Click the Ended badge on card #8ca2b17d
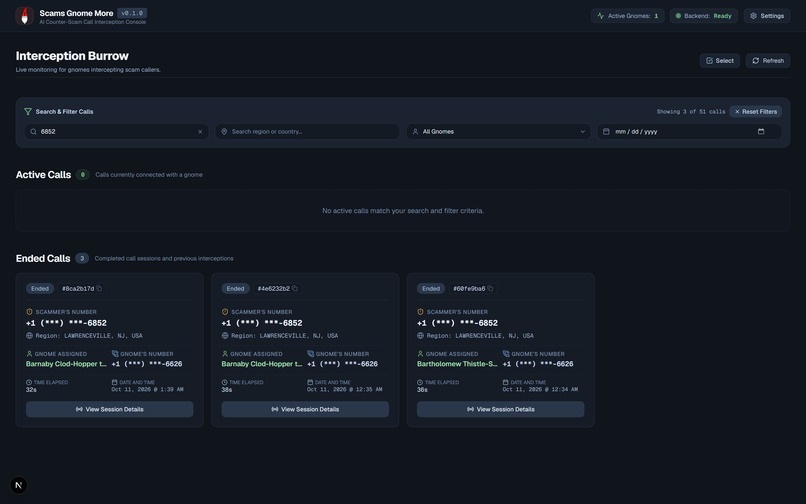The height and width of the screenshot is (504, 806). [40, 289]
